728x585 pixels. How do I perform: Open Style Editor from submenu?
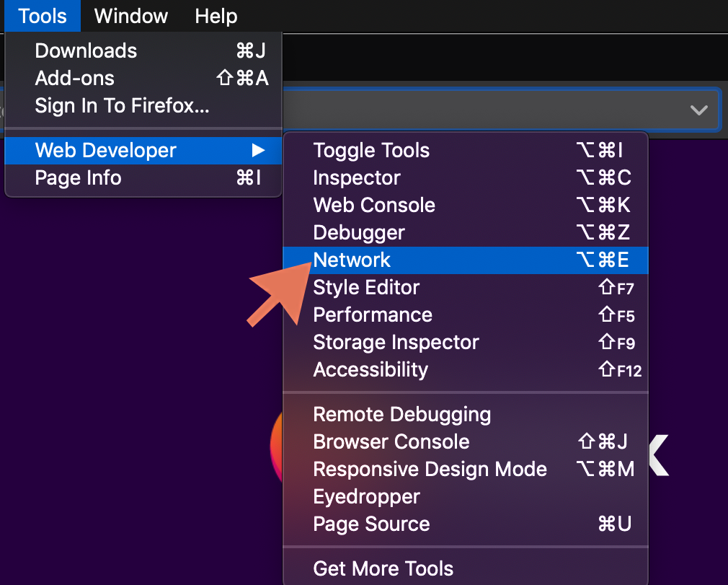click(366, 288)
